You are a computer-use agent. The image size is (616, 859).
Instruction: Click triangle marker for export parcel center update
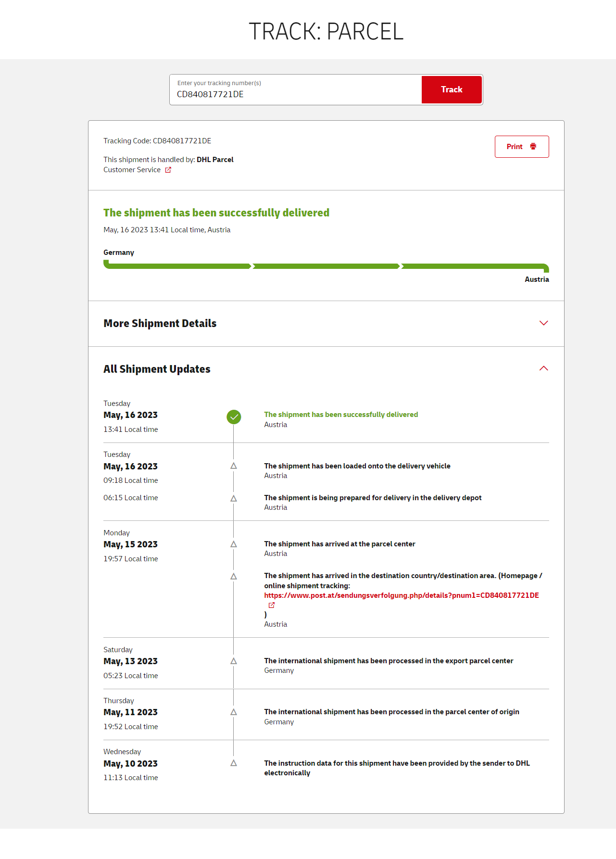[x=234, y=661]
